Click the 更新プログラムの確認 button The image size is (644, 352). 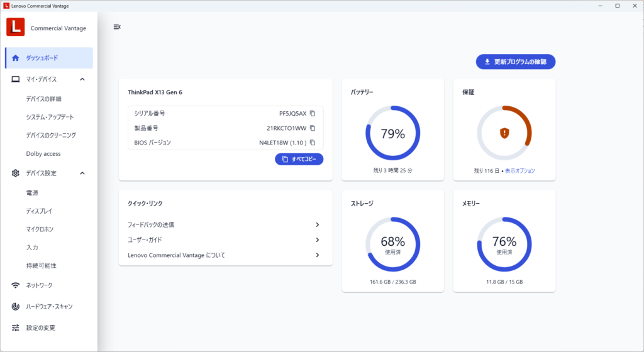(516, 62)
